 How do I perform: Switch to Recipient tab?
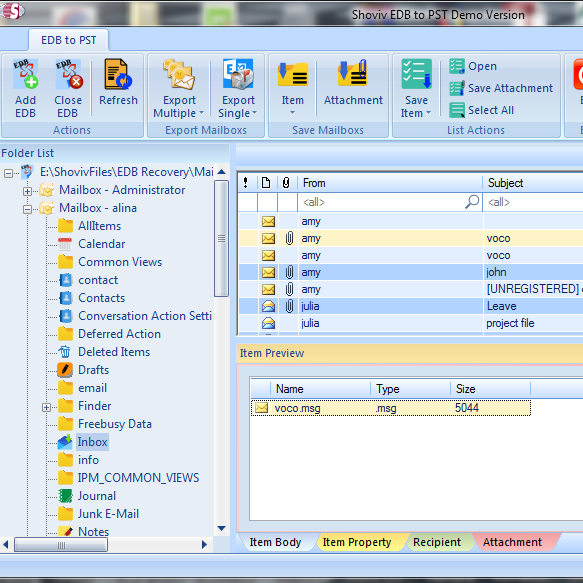point(437,542)
